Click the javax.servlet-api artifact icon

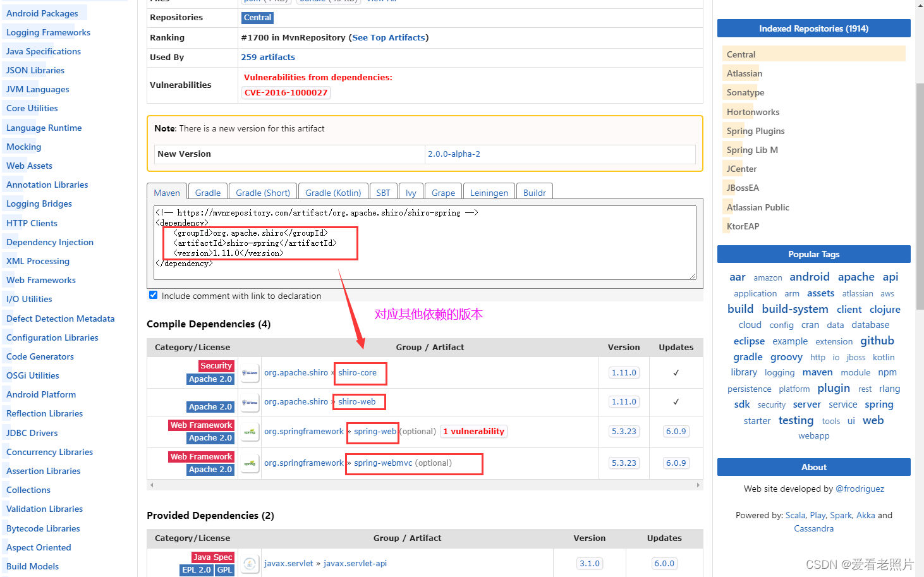[x=250, y=564]
